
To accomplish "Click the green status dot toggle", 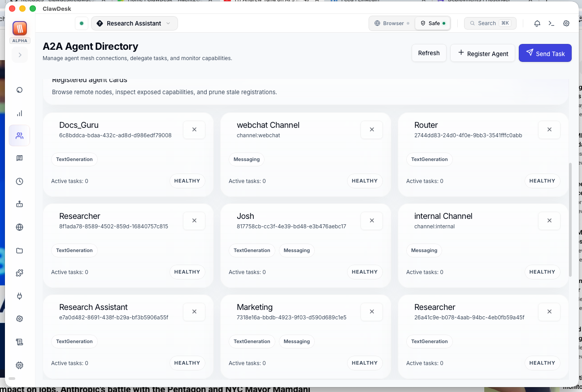I will pyautogui.click(x=81, y=22).
